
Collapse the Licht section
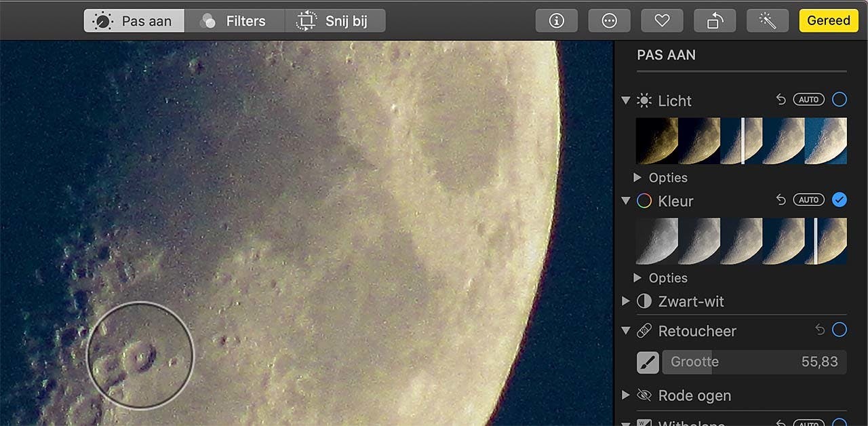(626, 100)
